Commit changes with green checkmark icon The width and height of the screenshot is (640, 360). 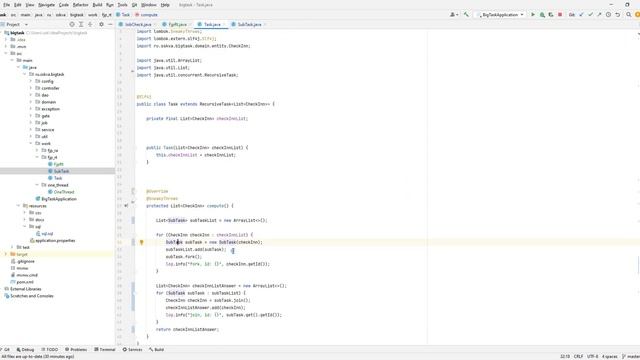(590, 15)
